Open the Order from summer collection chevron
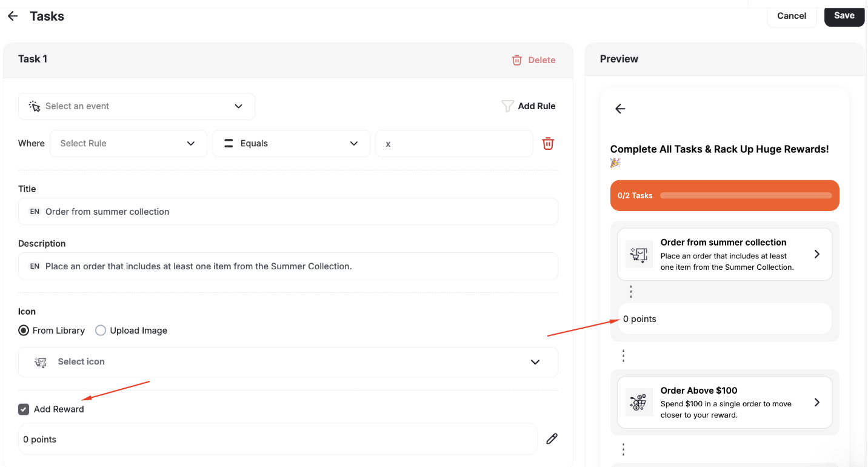The height and width of the screenshot is (467, 868). click(x=817, y=254)
